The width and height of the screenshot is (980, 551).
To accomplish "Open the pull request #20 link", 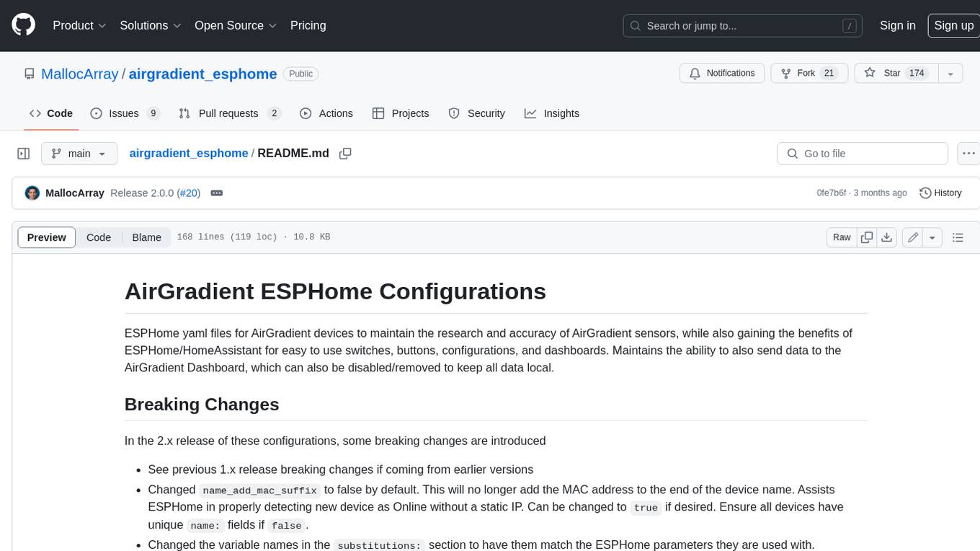I will coord(188,193).
